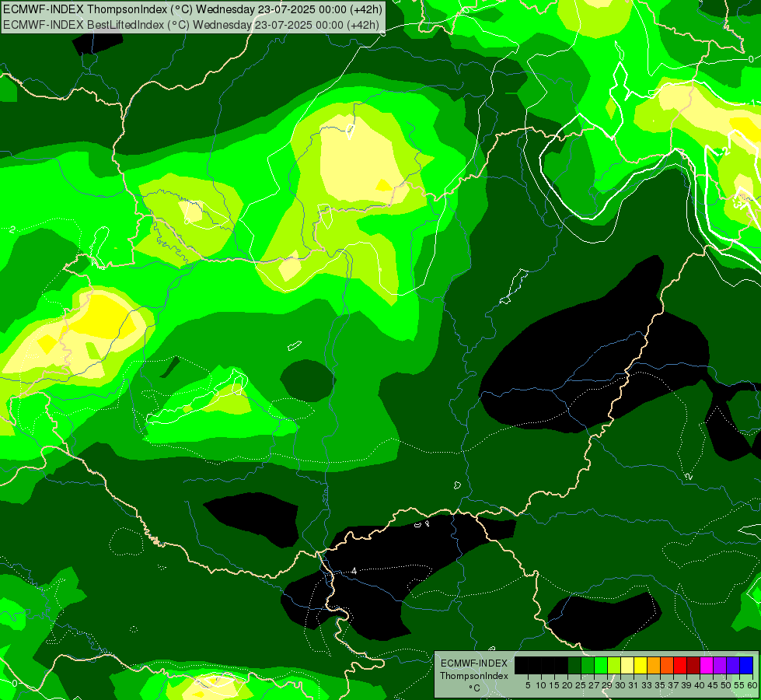Select the red 37–39 legend swatch
761x700 pixels.
tap(680, 665)
